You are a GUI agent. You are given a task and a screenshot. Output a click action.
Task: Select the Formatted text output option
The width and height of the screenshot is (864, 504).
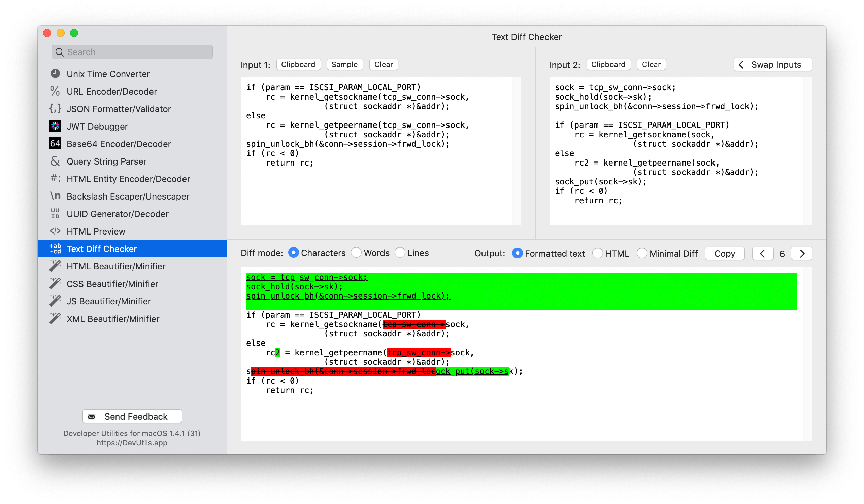click(x=517, y=252)
